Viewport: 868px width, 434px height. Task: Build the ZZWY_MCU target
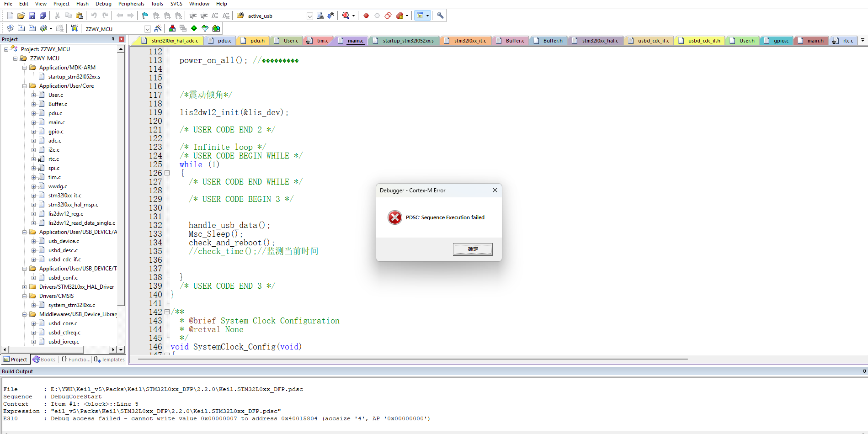20,28
